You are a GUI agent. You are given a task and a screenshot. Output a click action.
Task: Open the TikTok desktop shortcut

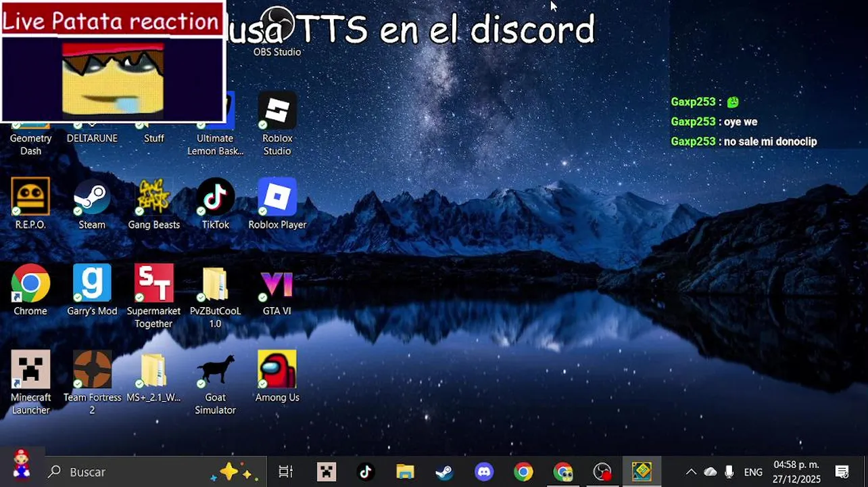pos(216,204)
